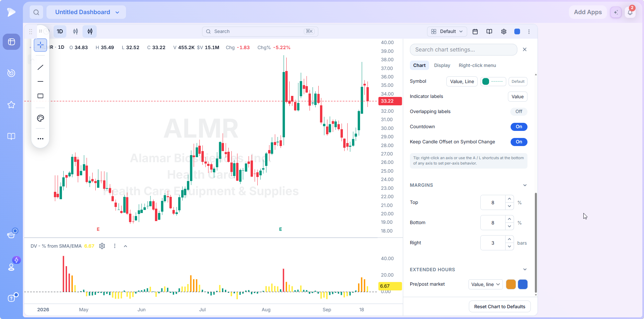Screen dimensions: 644x319
Task: Select the rectangle drawing tool
Action: pos(40,96)
